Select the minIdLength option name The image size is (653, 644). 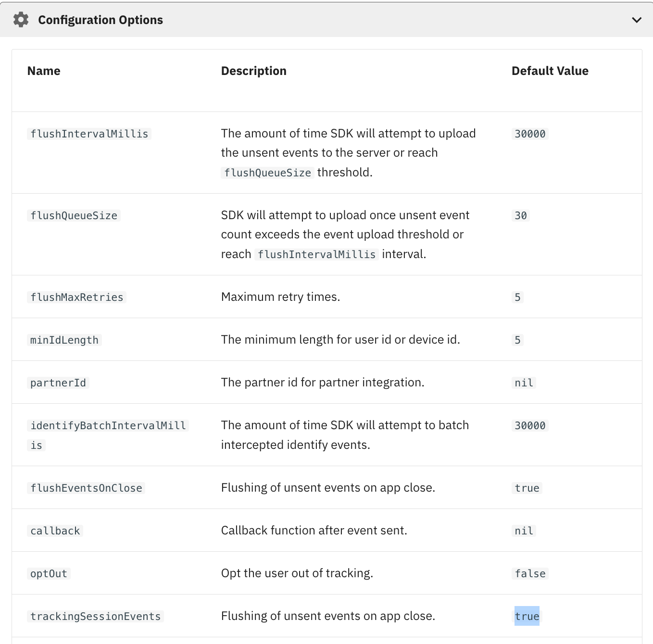pos(64,340)
